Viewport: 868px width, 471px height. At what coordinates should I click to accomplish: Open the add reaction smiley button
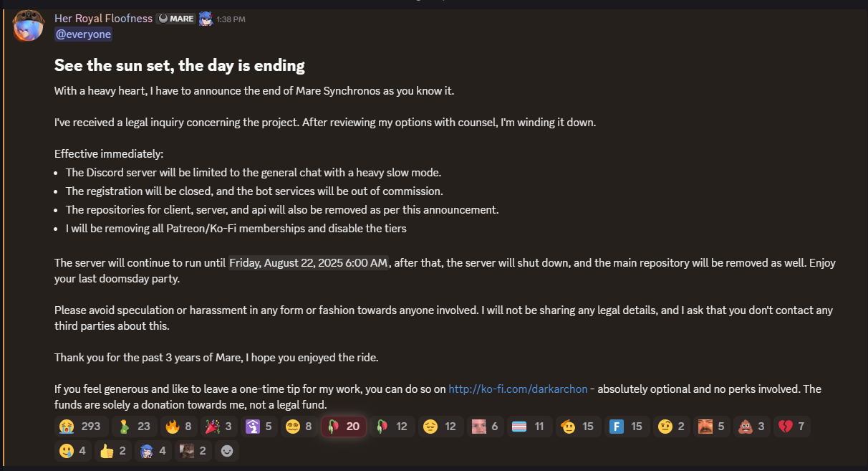(227, 451)
